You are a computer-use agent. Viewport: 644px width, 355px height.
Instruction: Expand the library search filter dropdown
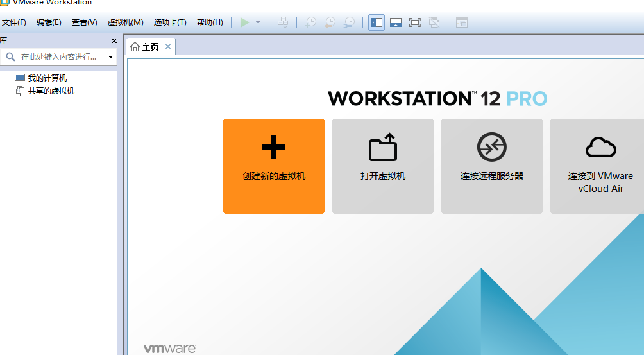110,57
